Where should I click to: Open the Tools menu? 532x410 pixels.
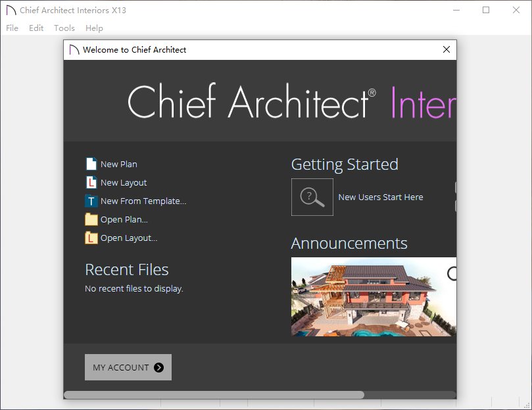click(x=64, y=28)
